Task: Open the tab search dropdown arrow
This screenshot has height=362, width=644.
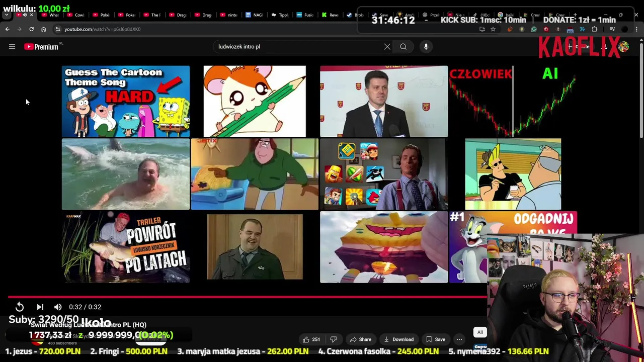Action: point(7,15)
